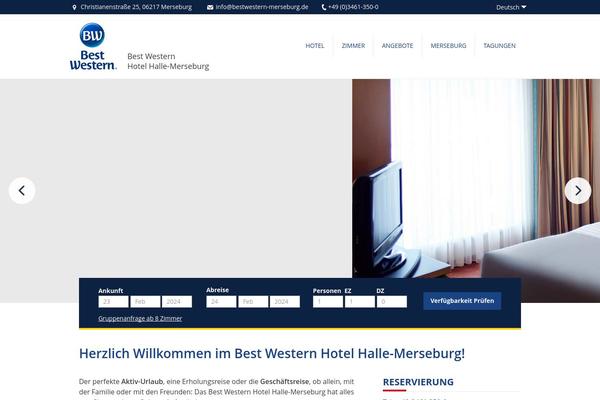Click address Christianenstraße 25, 06217 Merseburg
Viewport: 600px width, 400px height.
point(136,7)
